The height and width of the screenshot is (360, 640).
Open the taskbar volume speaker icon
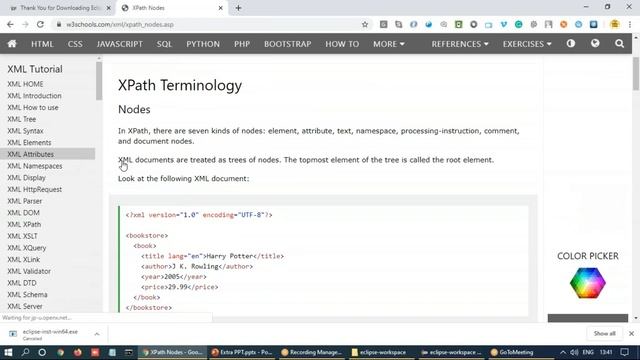tap(574, 352)
